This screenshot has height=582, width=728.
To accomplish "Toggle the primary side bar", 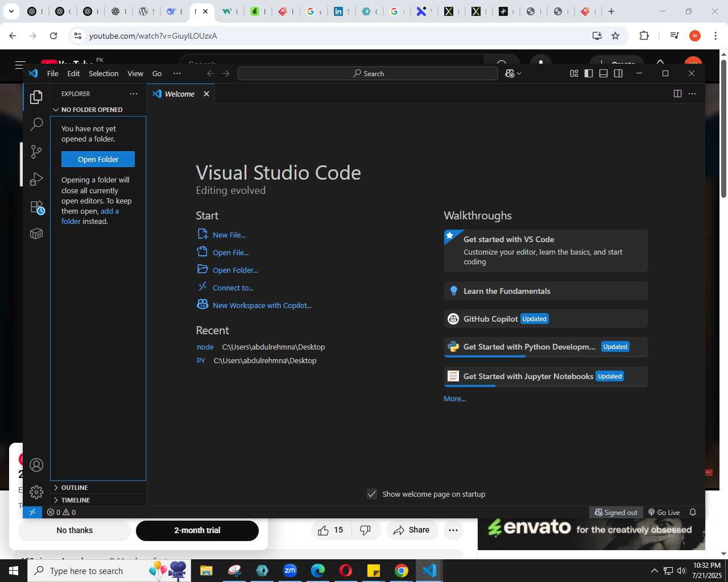I will [x=589, y=73].
